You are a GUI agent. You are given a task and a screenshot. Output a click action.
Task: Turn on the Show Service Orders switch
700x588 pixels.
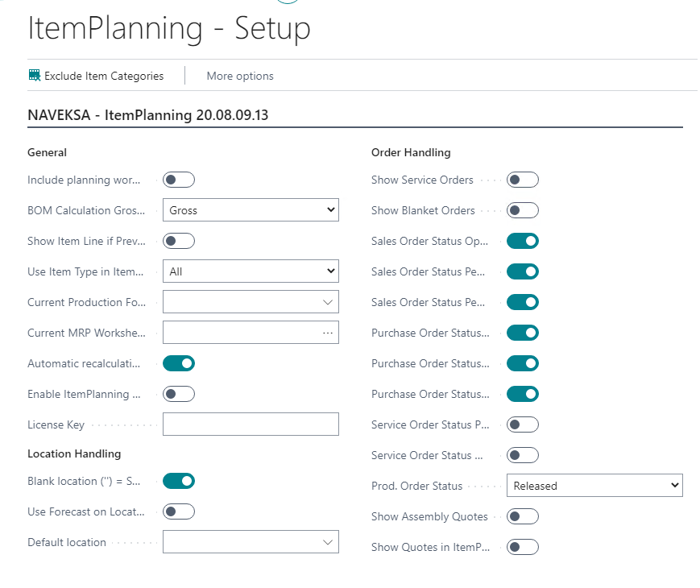coord(522,180)
